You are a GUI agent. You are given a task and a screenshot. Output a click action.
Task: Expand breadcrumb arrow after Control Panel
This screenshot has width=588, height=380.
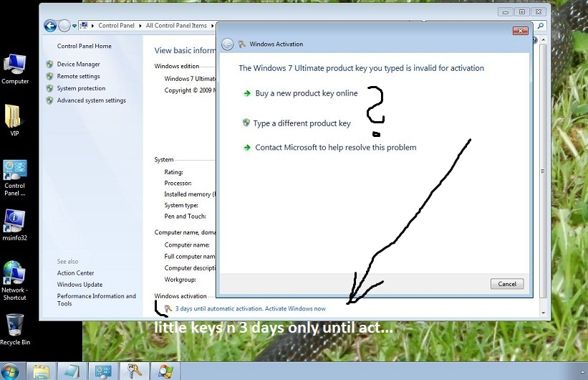(x=140, y=26)
